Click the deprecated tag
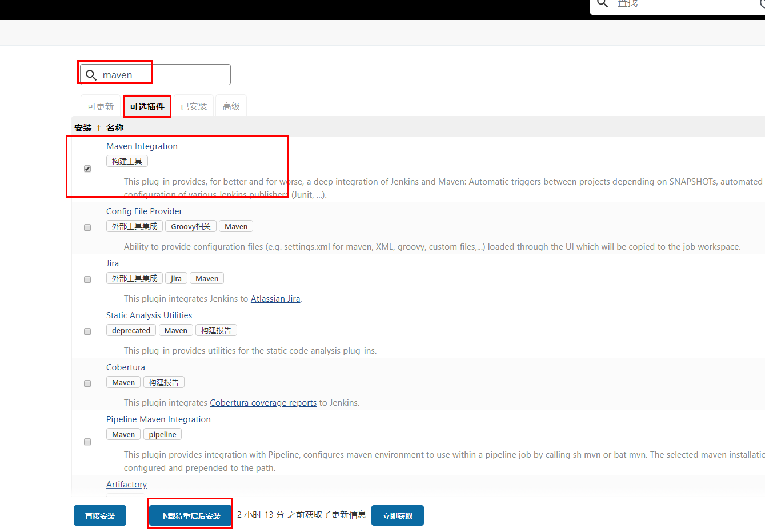The width and height of the screenshot is (765, 532). click(x=131, y=330)
